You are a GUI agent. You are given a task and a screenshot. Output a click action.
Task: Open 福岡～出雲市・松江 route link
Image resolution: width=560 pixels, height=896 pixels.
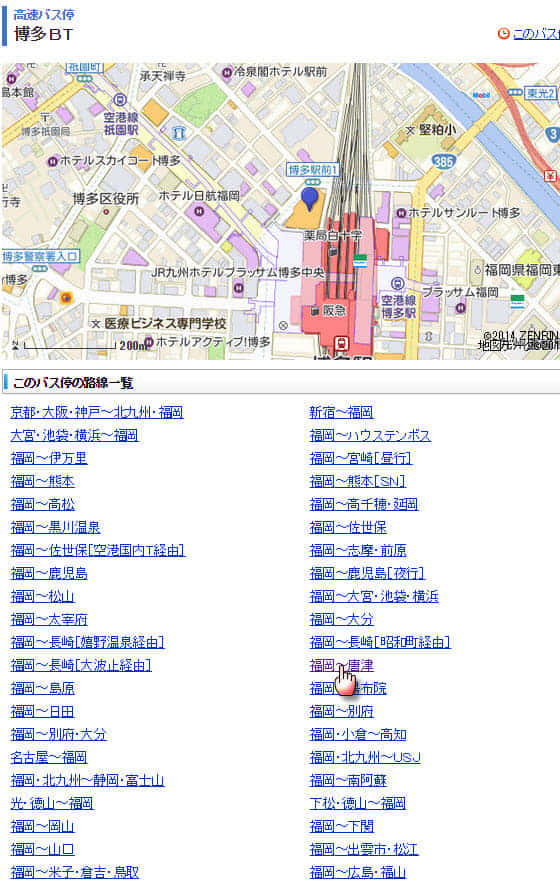click(x=363, y=849)
